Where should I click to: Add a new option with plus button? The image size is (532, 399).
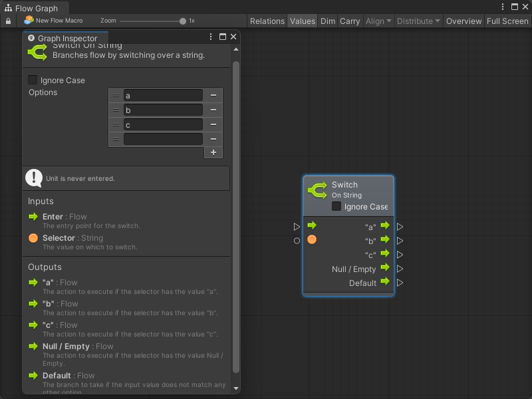click(213, 152)
